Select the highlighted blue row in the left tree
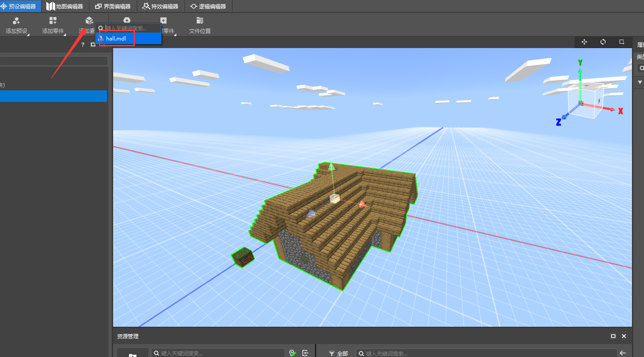The width and height of the screenshot is (644, 357). pos(53,96)
